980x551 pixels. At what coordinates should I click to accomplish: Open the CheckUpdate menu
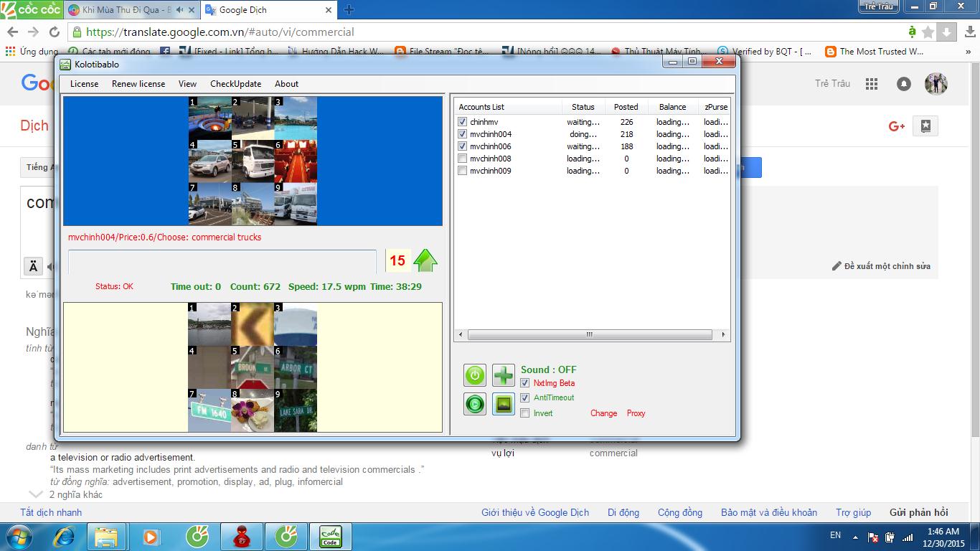tap(235, 84)
